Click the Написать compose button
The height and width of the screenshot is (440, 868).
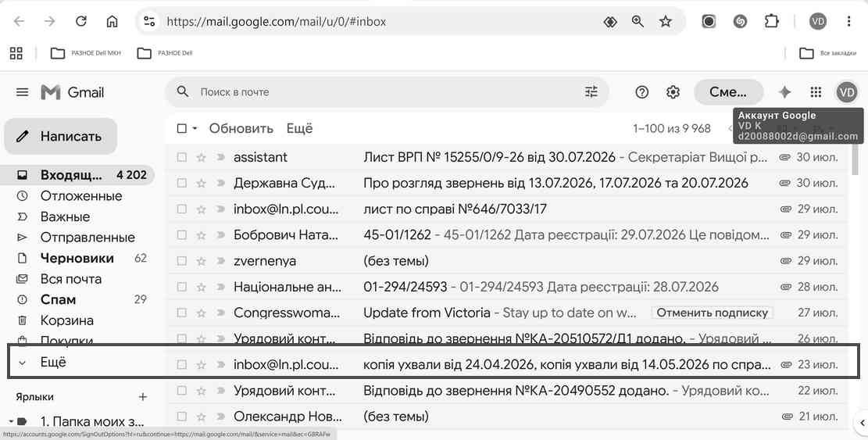click(x=60, y=136)
